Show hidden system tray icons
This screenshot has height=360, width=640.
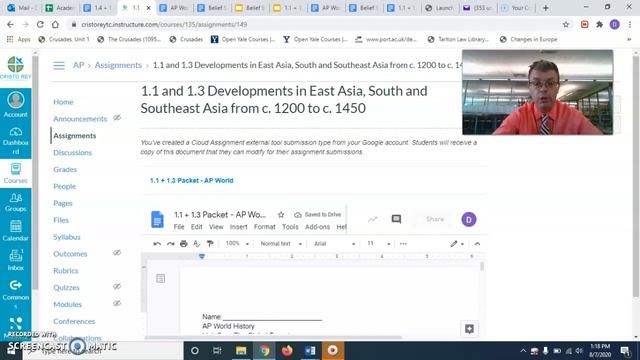point(523,351)
